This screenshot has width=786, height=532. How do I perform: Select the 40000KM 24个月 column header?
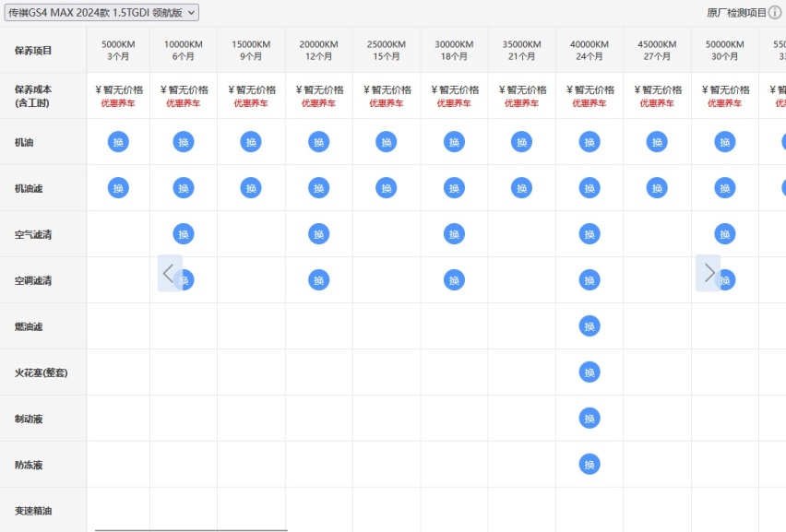pos(589,50)
